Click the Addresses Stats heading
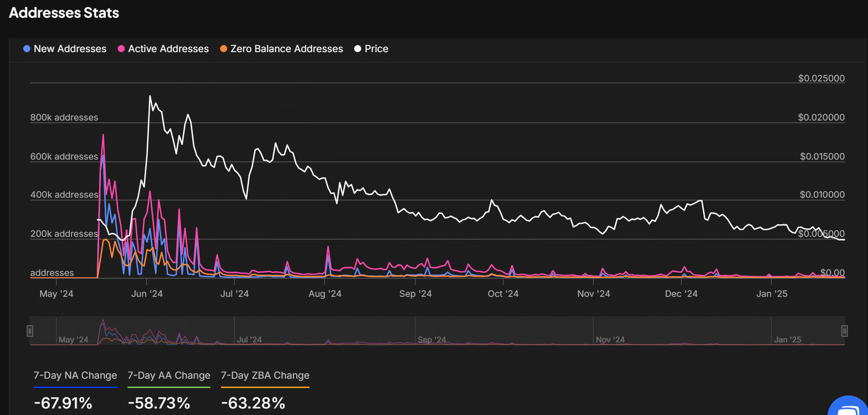The height and width of the screenshot is (415, 868). pos(64,13)
